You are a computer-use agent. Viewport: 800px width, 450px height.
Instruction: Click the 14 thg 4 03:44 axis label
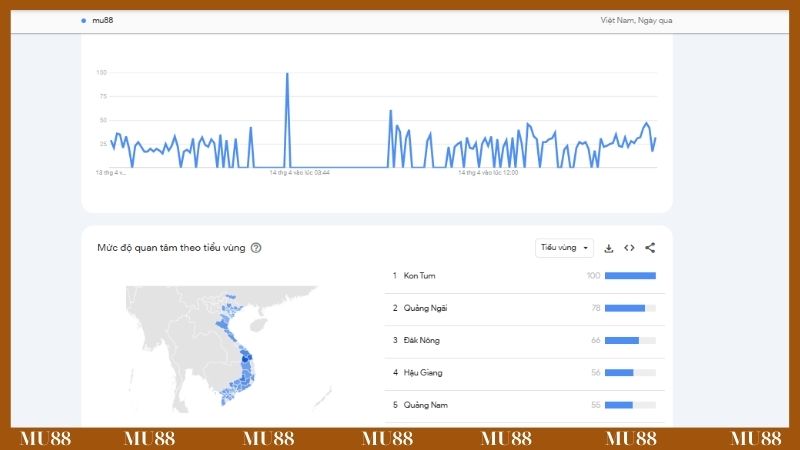coord(299,173)
